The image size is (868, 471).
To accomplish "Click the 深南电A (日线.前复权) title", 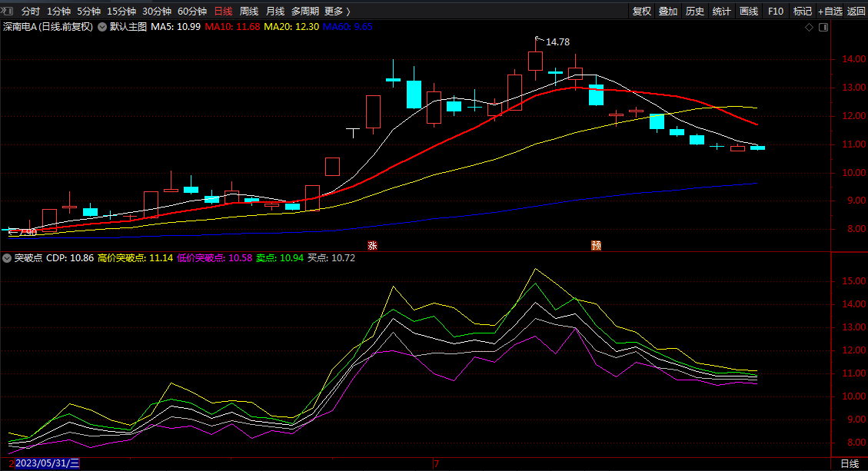I will [48, 27].
